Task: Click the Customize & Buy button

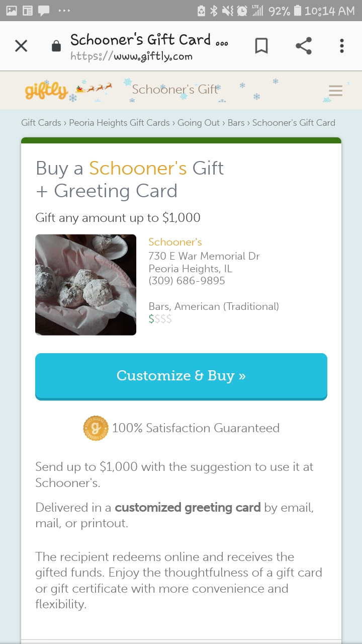Action: tap(181, 376)
